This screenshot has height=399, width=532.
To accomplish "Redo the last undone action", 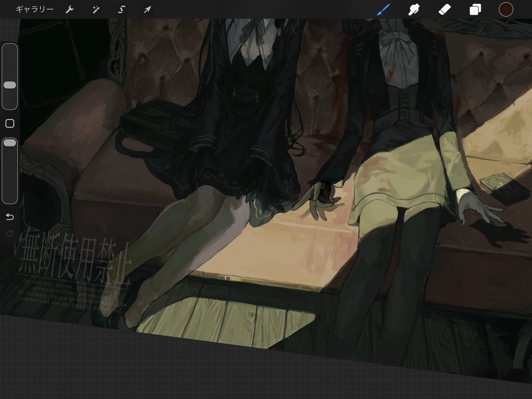I will [10, 233].
